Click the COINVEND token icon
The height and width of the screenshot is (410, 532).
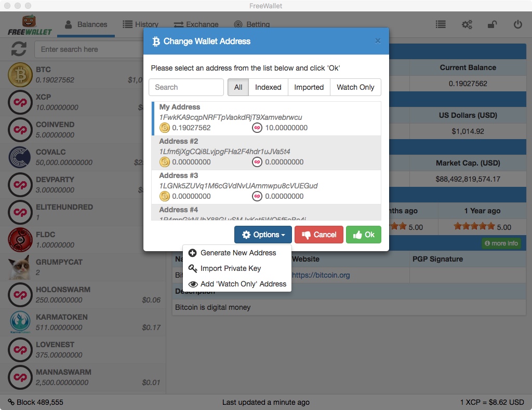pos(20,129)
